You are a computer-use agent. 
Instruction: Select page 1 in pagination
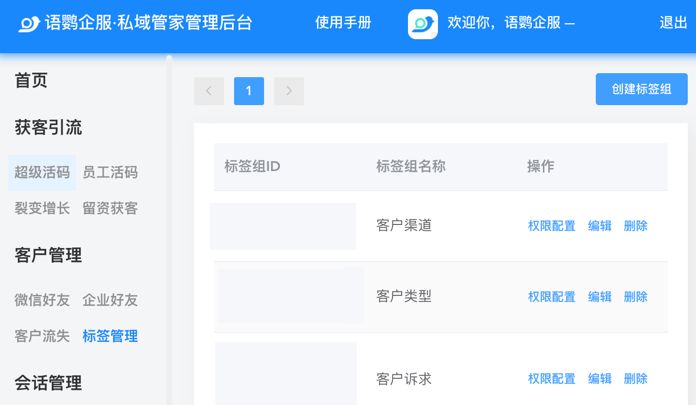(x=249, y=91)
